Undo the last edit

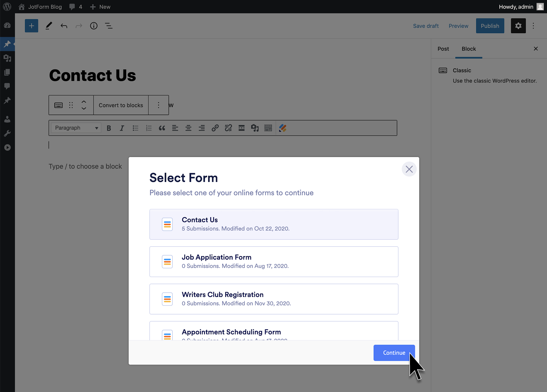coord(64,26)
